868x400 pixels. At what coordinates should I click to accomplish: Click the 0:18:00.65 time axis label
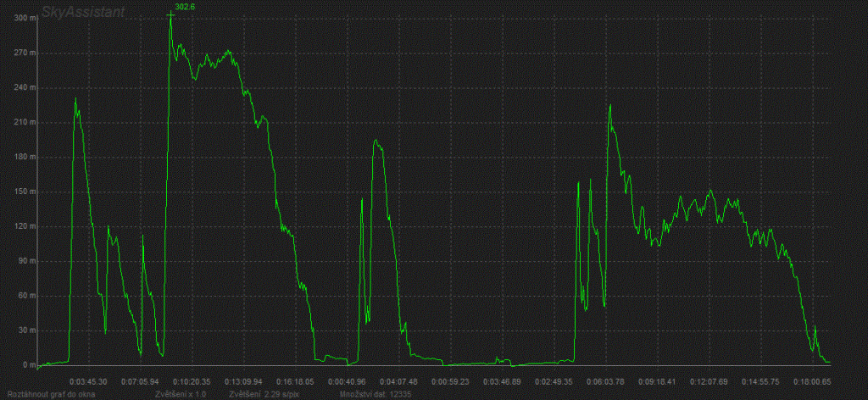(813, 381)
